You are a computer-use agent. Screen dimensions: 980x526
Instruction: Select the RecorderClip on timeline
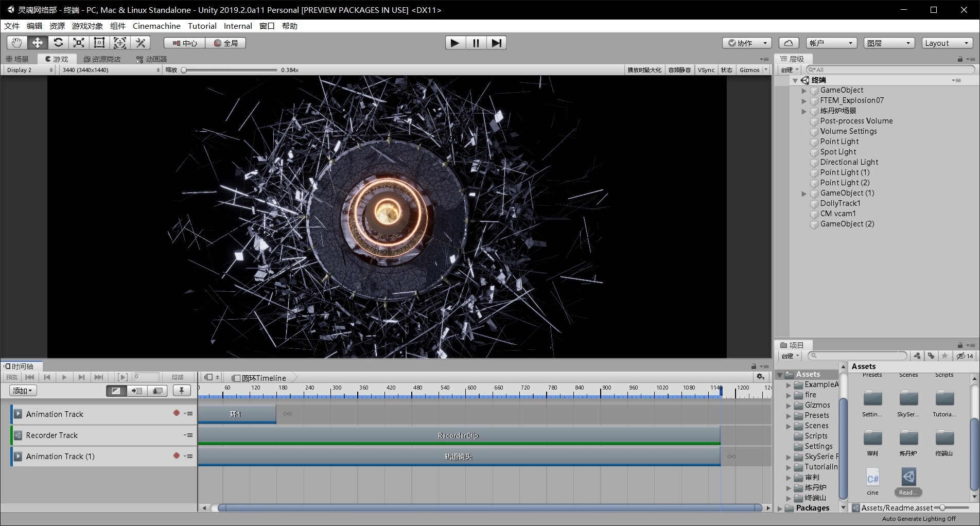458,435
